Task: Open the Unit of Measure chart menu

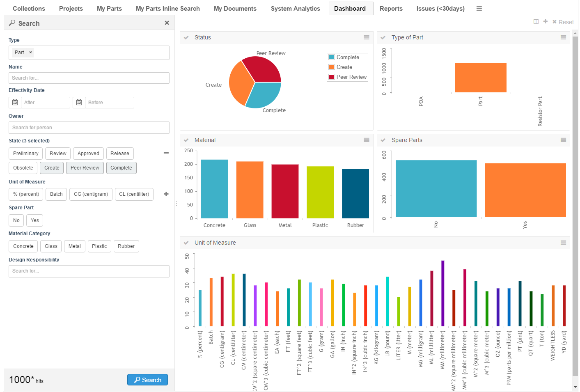Action: tap(563, 243)
